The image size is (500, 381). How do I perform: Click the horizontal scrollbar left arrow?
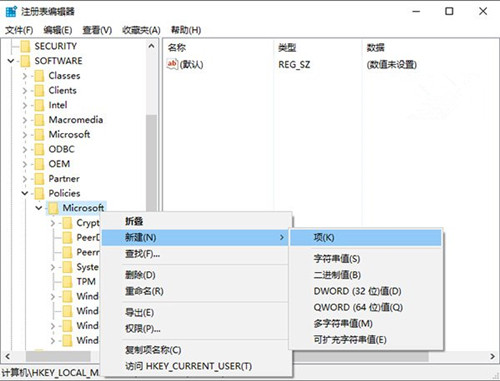click(x=7, y=356)
